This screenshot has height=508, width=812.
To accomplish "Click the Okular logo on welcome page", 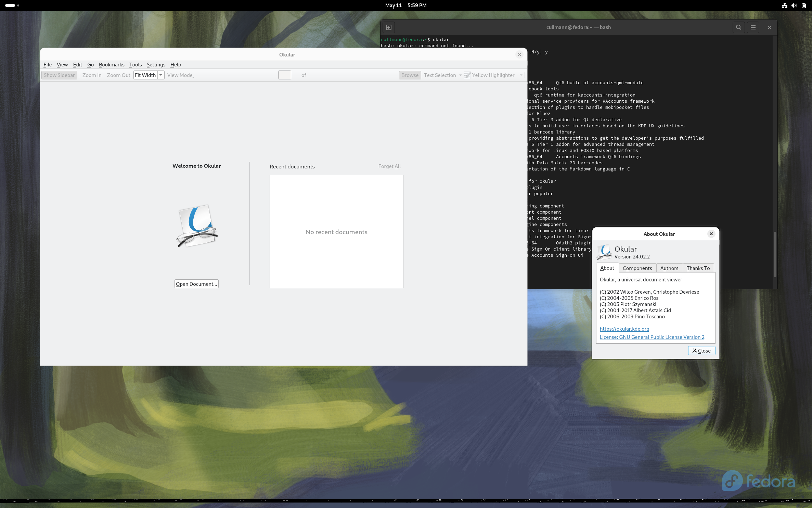I will click(197, 226).
